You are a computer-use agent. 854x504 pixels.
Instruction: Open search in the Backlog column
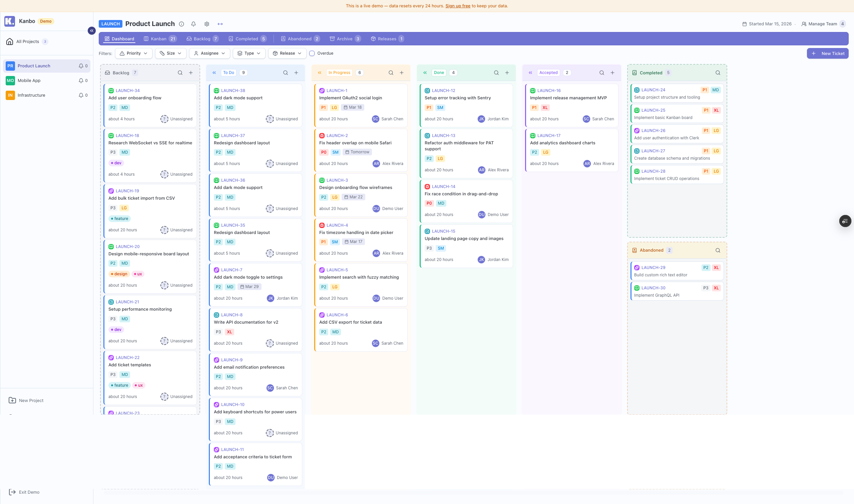[x=180, y=72]
